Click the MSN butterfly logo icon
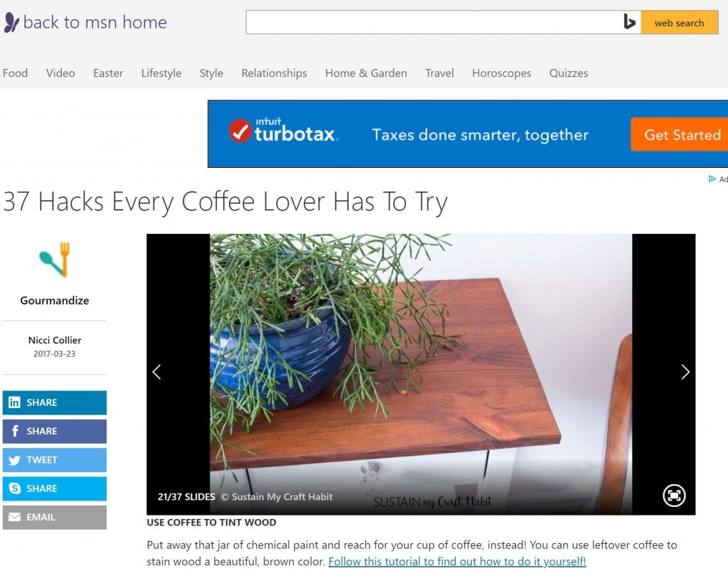Screen dimensions: 728x588 (x=11, y=22)
